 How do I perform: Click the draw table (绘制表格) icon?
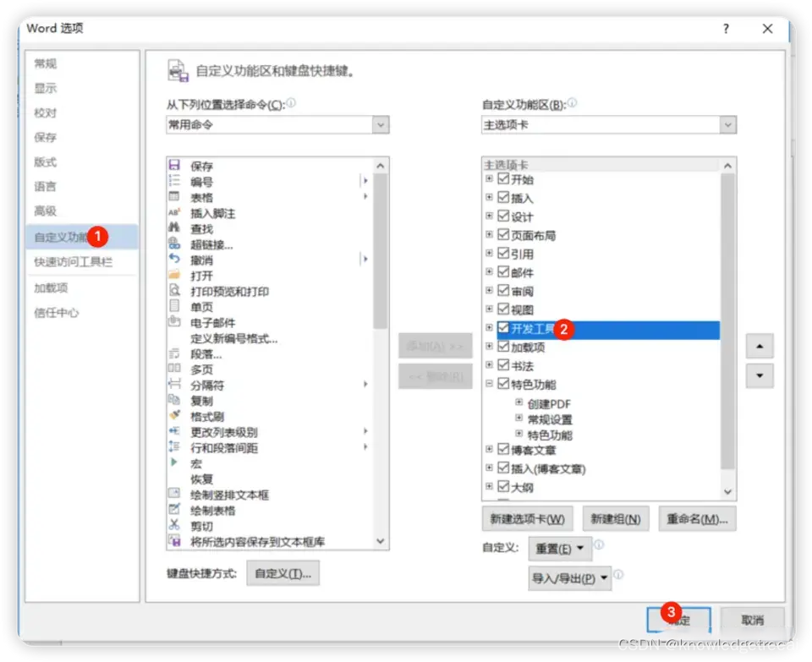click(174, 509)
